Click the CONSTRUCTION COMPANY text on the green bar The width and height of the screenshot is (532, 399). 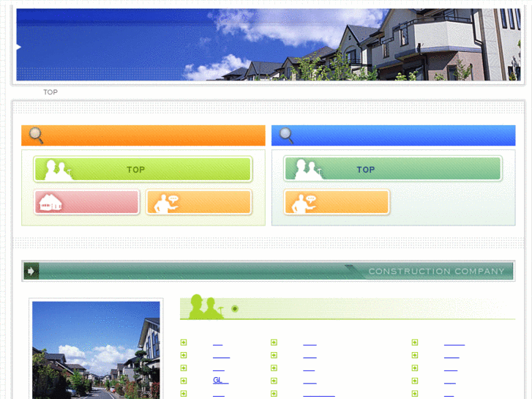point(436,271)
